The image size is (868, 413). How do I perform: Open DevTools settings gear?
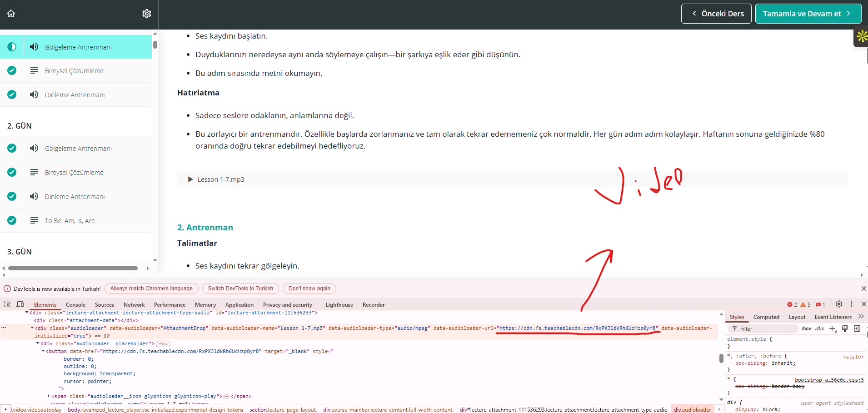click(x=839, y=304)
